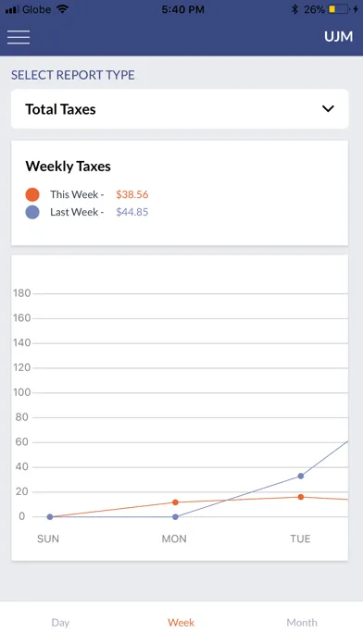Switch to the Day tab
The width and height of the screenshot is (363, 644).
click(x=60, y=623)
